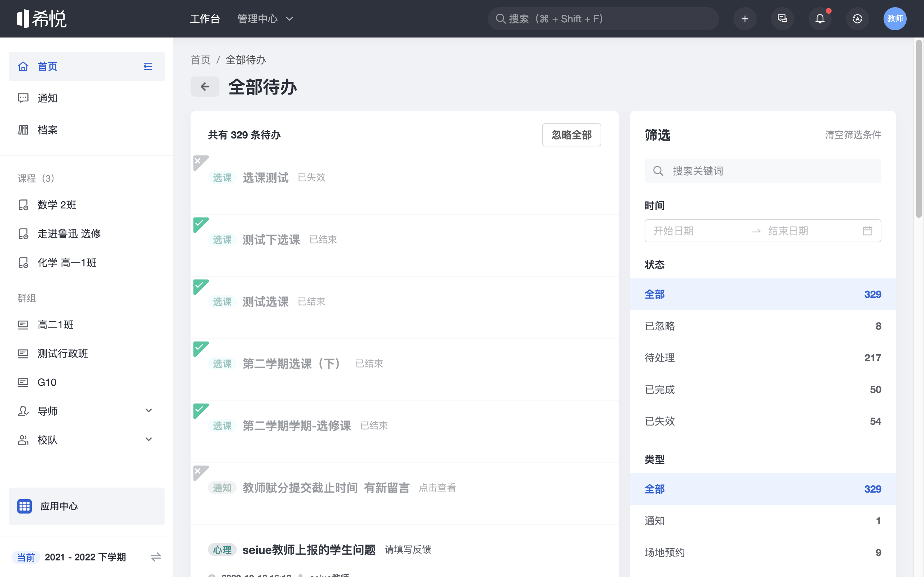Click the plus add icon in top bar
This screenshot has width=924, height=577.
(745, 19)
